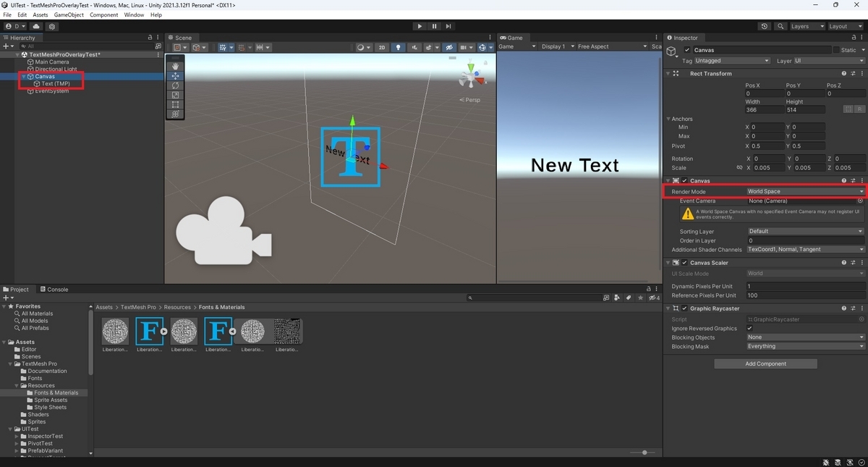Click the Add Component button
This screenshot has height=467, width=868.
[765, 363]
